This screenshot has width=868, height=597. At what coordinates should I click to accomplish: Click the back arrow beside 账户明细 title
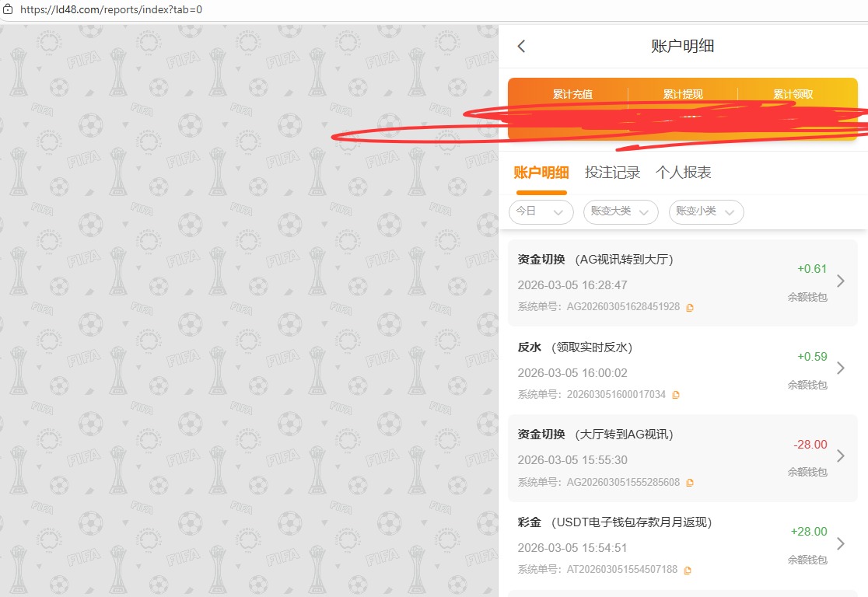[521, 47]
